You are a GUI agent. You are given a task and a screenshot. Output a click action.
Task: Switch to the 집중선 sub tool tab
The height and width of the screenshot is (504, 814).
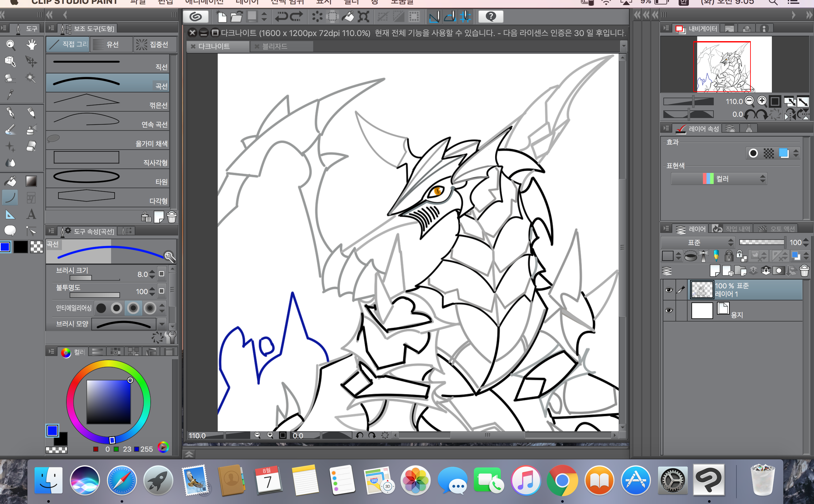pyautogui.click(x=155, y=45)
